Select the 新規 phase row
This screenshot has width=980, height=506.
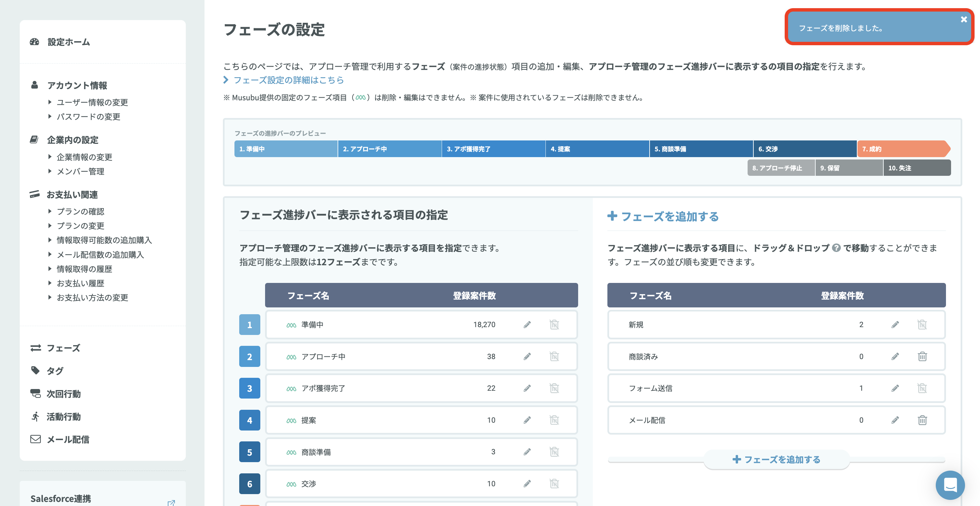[777, 325]
